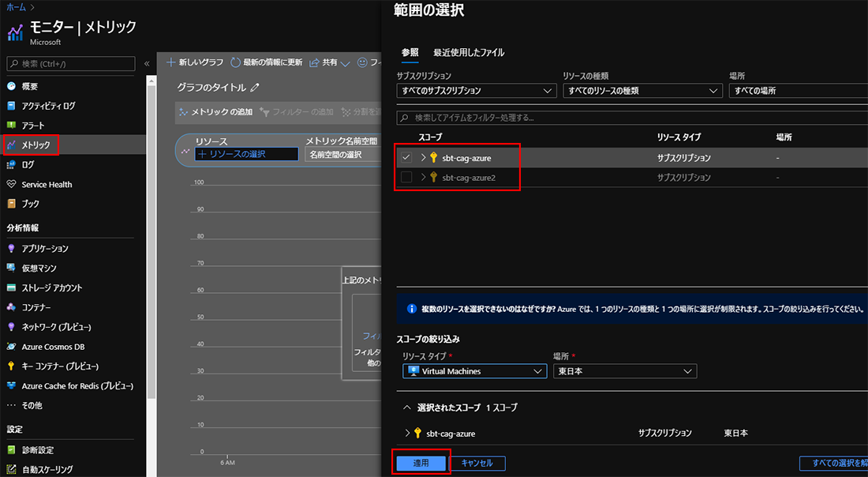Open the Service Health menu entry
868x477 pixels.
click(47, 185)
